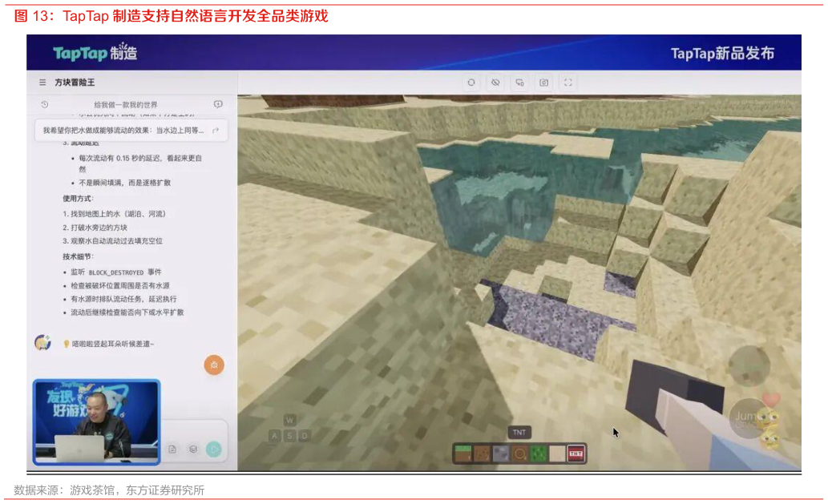Image resolution: width=828 pixels, height=504 pixels.
Task: Start a new chat bubble icon
Action: [218, 104]
